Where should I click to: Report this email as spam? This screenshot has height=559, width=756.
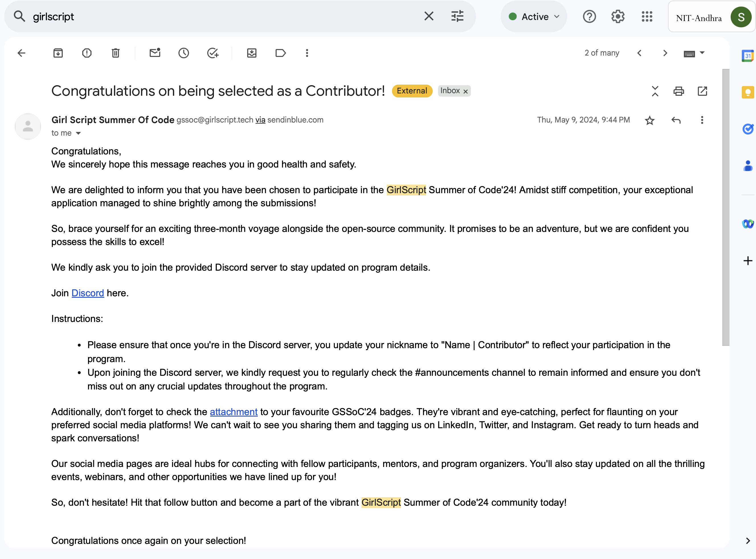pyautogui.click(x=87, y=53)
